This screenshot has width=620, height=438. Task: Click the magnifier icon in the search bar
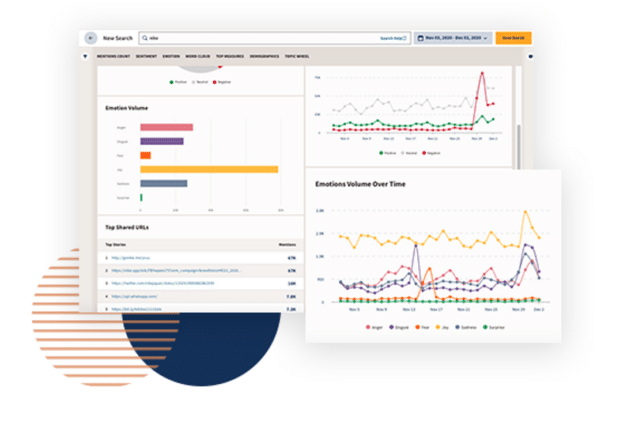coord(146,37)
